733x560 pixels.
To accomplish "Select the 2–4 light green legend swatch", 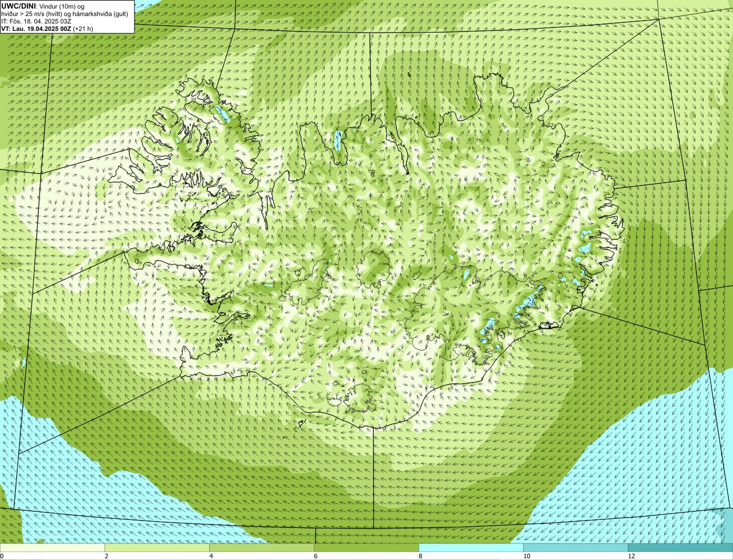I will pos(157,548).
